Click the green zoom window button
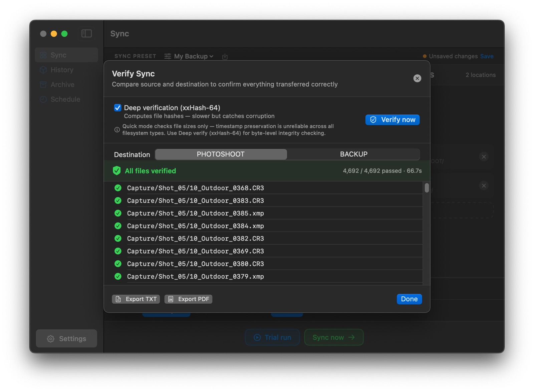The image size is (534, 392). tap(64, 34)
